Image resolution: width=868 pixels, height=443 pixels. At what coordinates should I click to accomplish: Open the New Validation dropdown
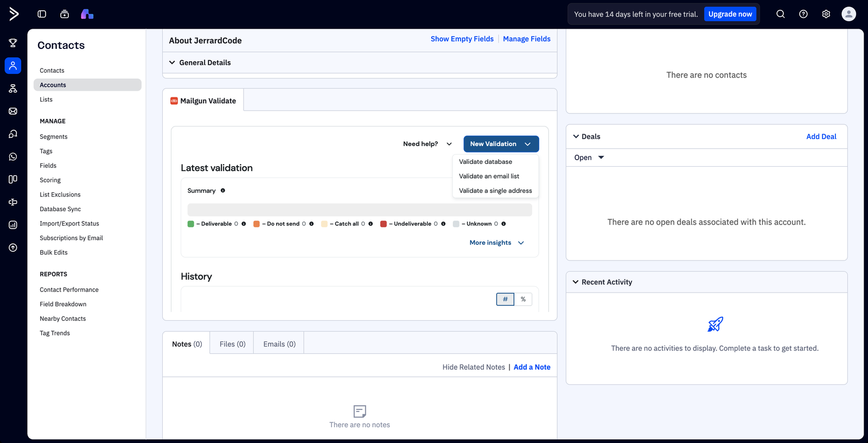(501, 144)
